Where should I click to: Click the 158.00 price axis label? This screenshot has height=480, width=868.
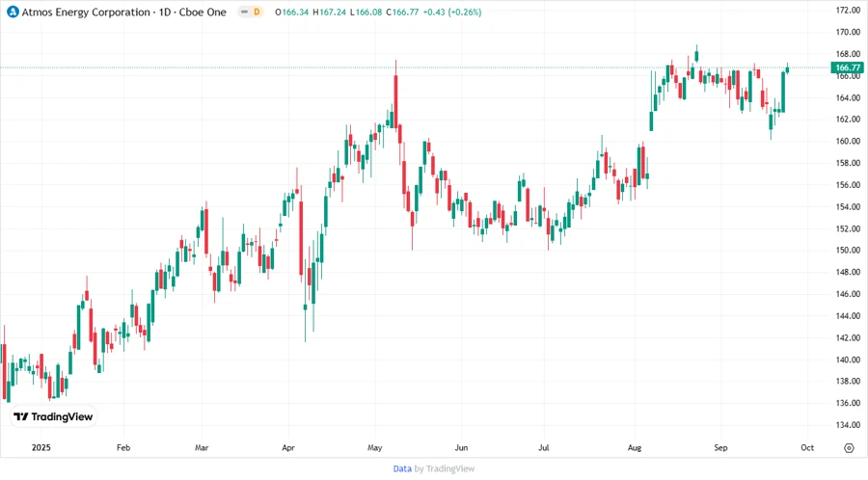click(x=848, y=163)
